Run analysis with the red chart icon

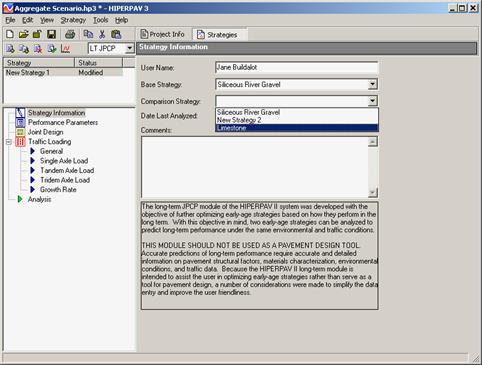65,49
